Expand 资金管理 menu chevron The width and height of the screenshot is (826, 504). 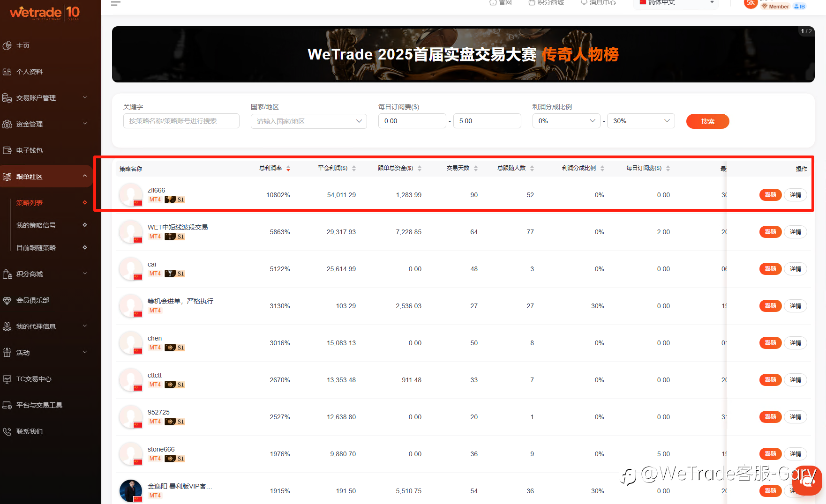click(85, 124)
